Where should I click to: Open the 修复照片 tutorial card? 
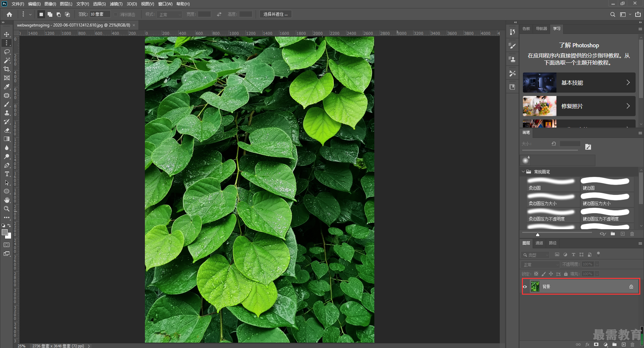click(x=579, y=106)
